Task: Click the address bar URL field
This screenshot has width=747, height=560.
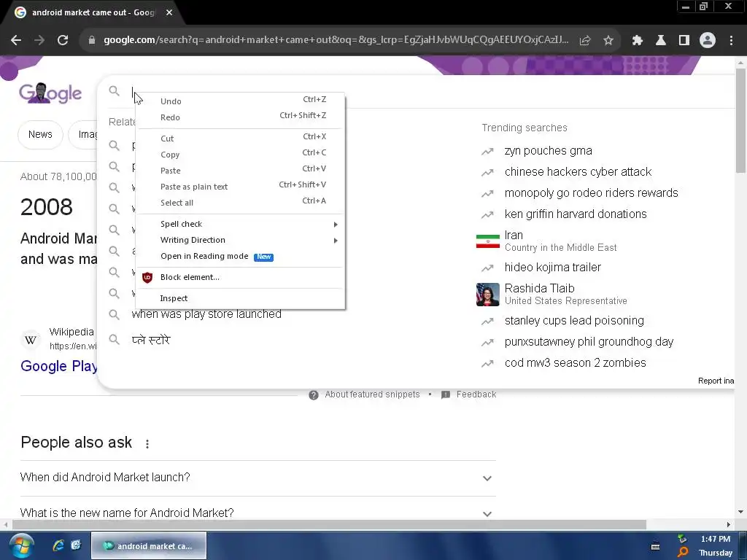Action: coord(336,41)
